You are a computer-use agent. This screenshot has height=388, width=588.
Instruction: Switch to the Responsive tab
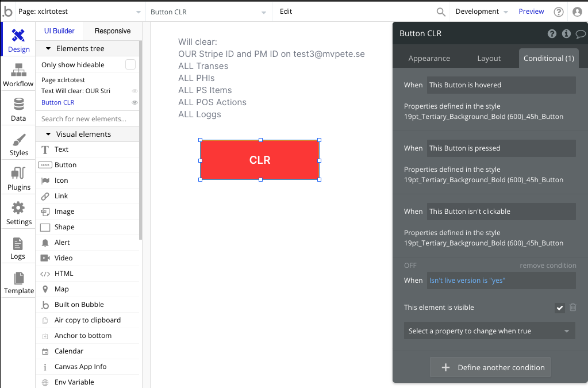(x=113, y=31)
